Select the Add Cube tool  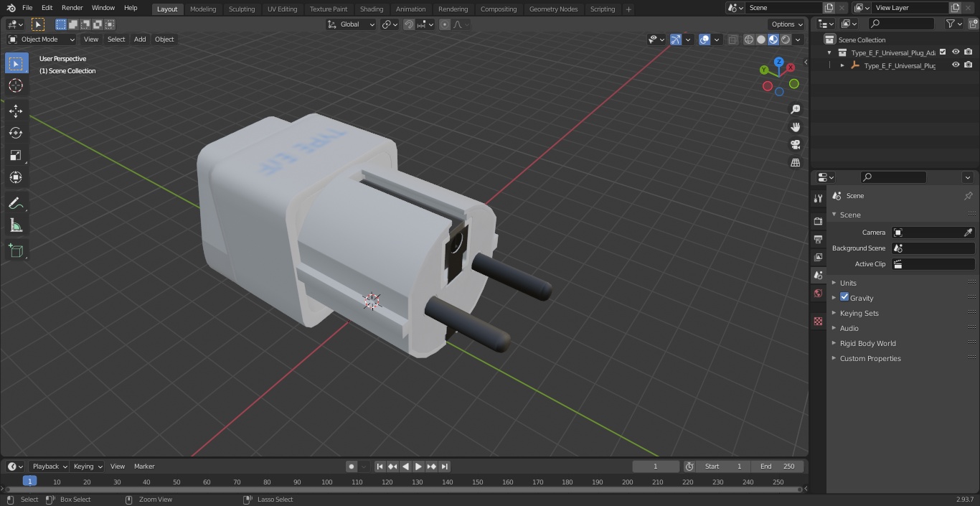pyautogui.click(x=16, y=251)
